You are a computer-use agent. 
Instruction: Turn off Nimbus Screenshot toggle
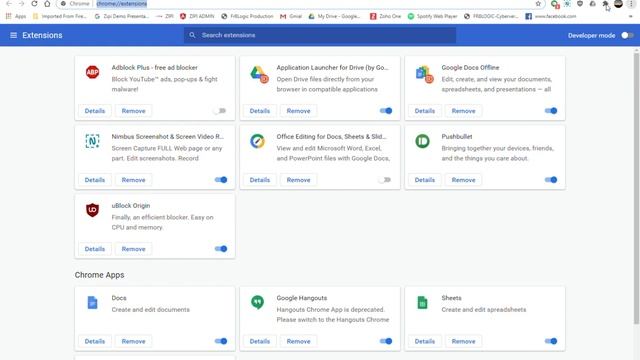pos(220,180)
